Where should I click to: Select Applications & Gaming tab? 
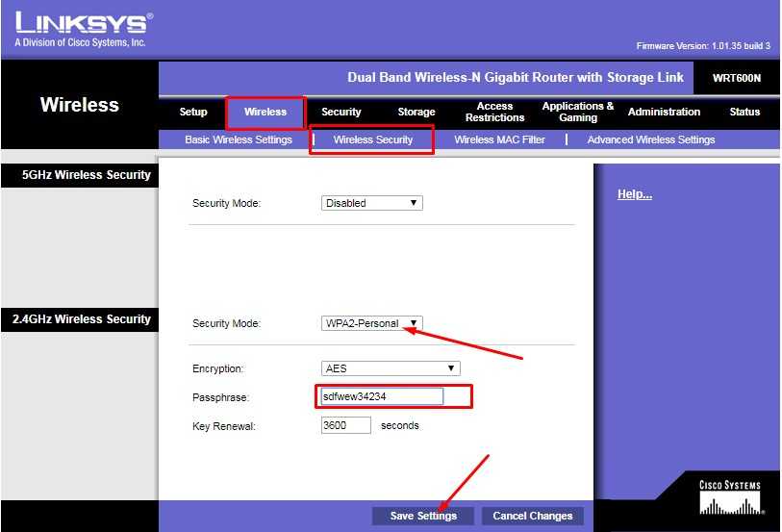coord(577,112)
